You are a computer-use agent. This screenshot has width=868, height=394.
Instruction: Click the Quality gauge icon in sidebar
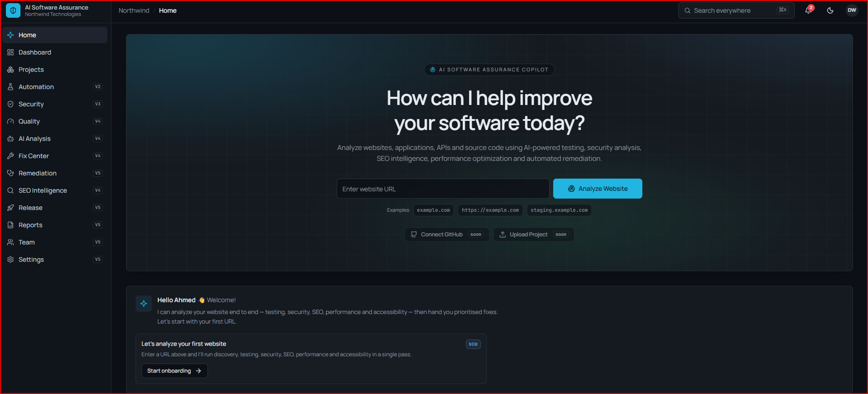(x=10, y=121)
